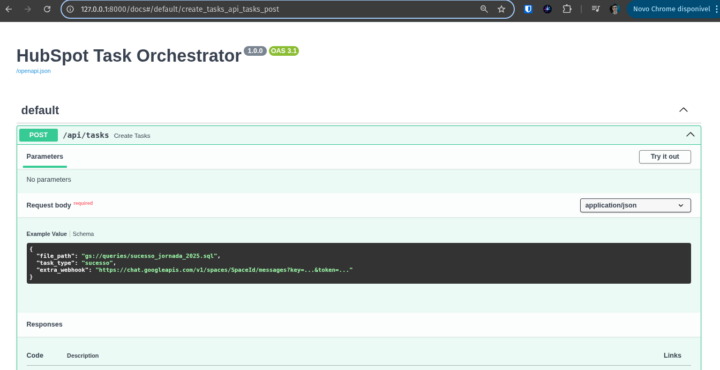The height and width of the screenshot is (370, 720).
Task: Bookmark this page with the star icon
Action: (x=501, y=9)
